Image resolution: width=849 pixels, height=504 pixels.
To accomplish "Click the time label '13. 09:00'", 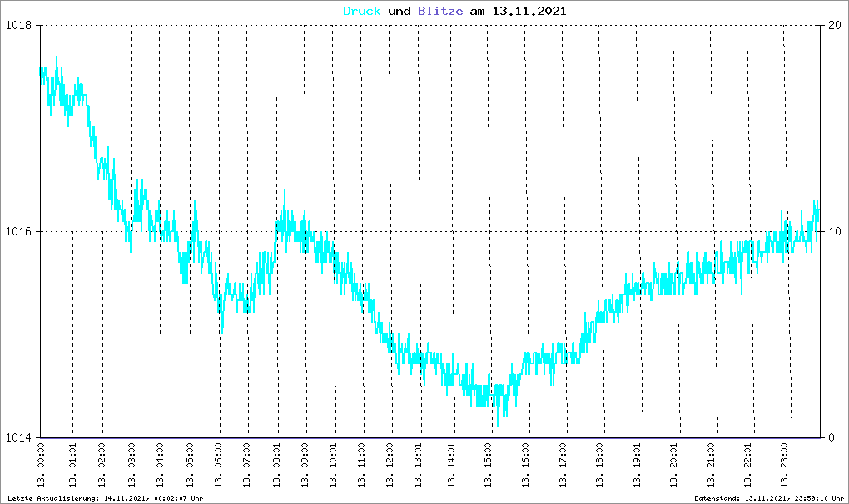I will click(305, 465).
